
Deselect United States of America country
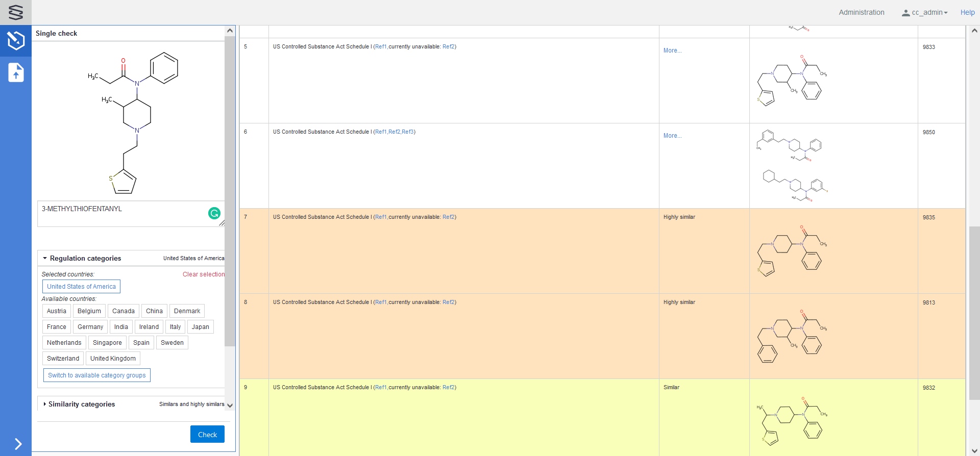coord(81,287)
